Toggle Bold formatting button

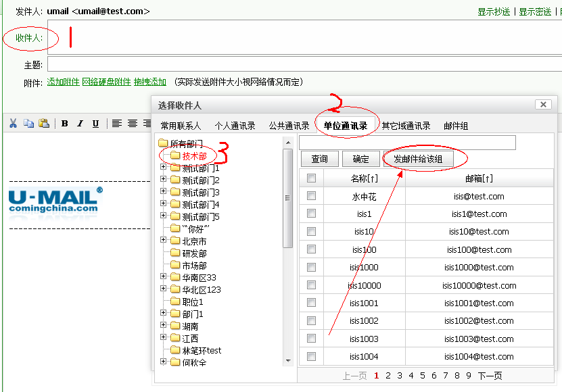(65, 123)
